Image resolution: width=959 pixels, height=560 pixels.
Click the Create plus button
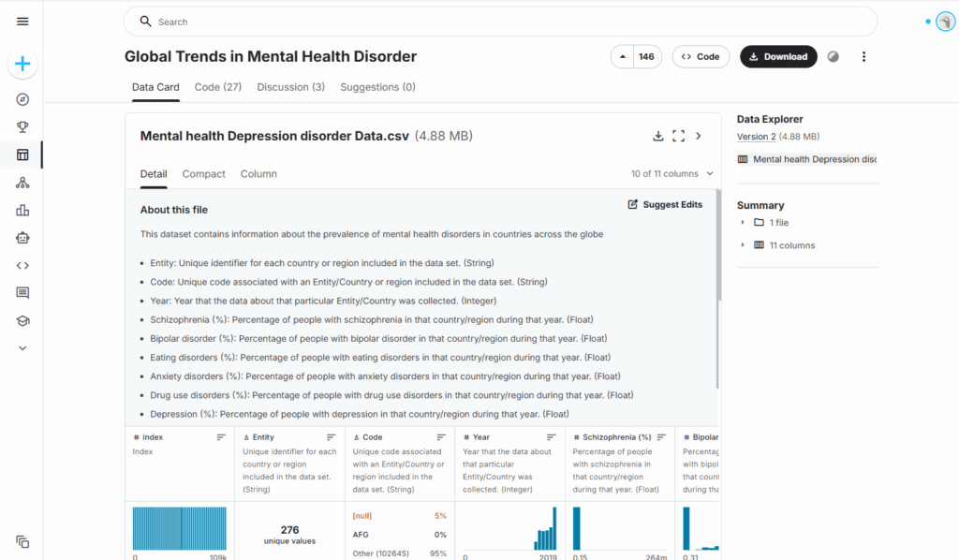[x=22, y=64]
